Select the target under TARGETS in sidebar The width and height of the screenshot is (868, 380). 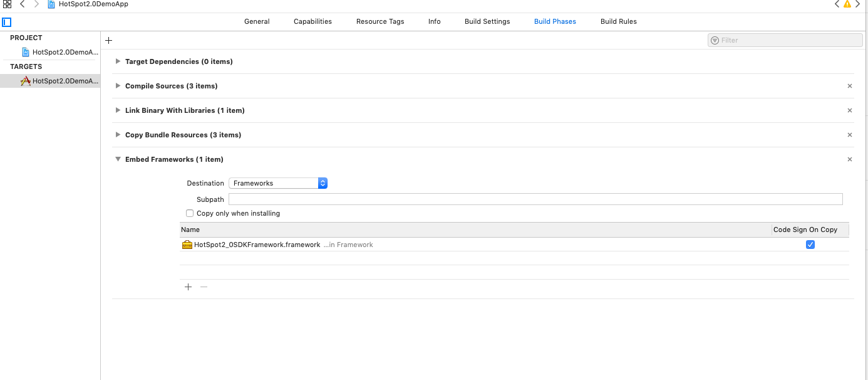click(50, 81)
